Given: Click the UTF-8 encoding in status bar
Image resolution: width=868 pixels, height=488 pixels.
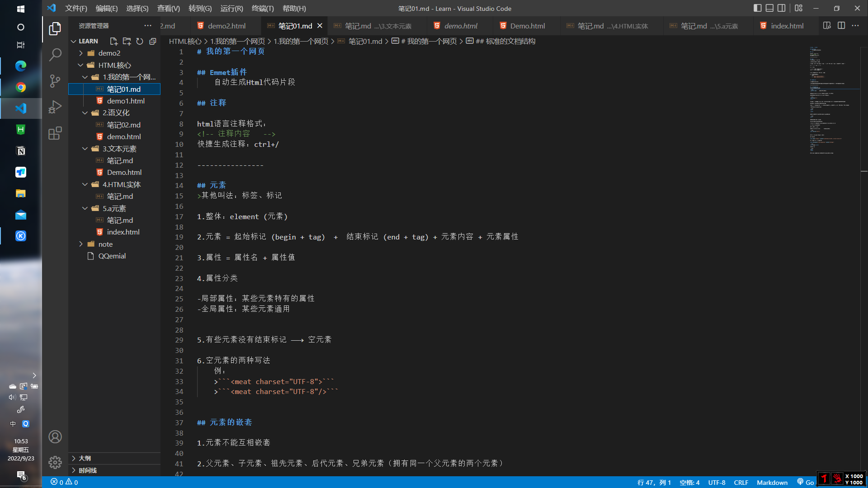Looking at the screenshot, I should tap(716, 482).
